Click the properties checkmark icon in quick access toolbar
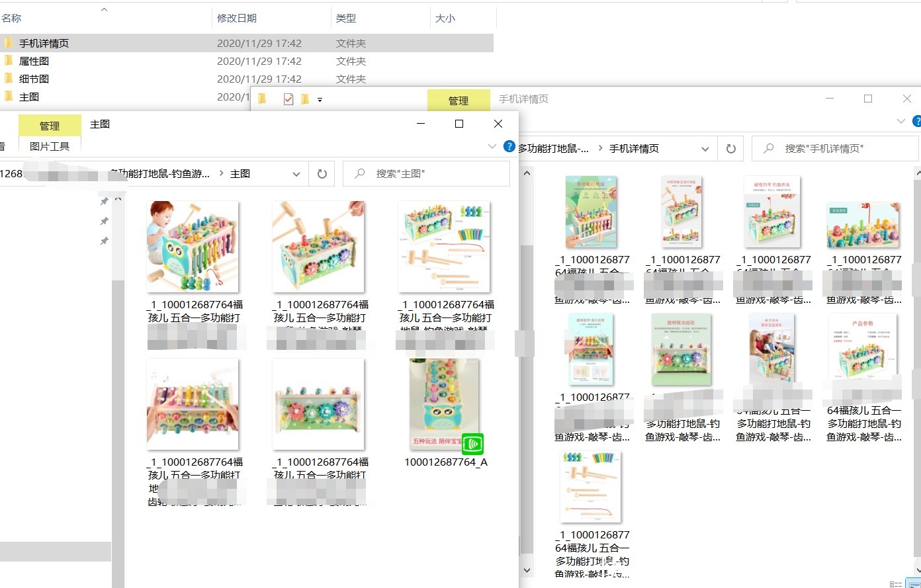Image resolution: width=921 pixels, height=588 pixels. (x=288, y=99)
